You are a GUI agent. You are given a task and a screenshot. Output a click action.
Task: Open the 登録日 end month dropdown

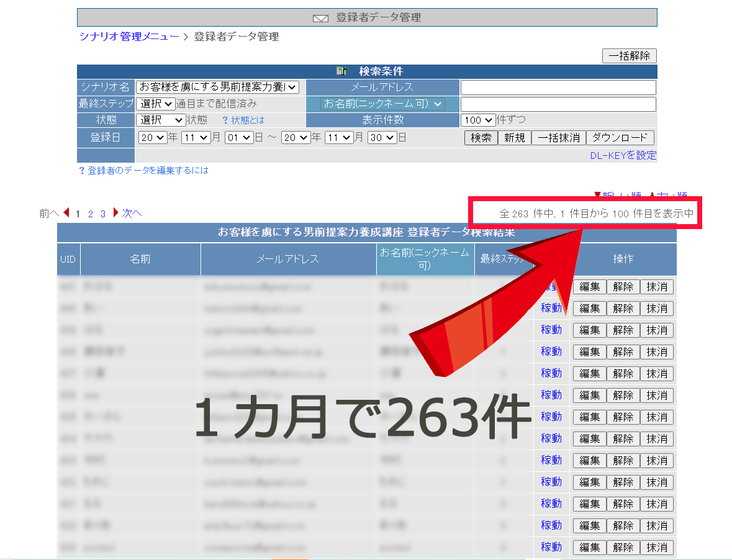339,138
